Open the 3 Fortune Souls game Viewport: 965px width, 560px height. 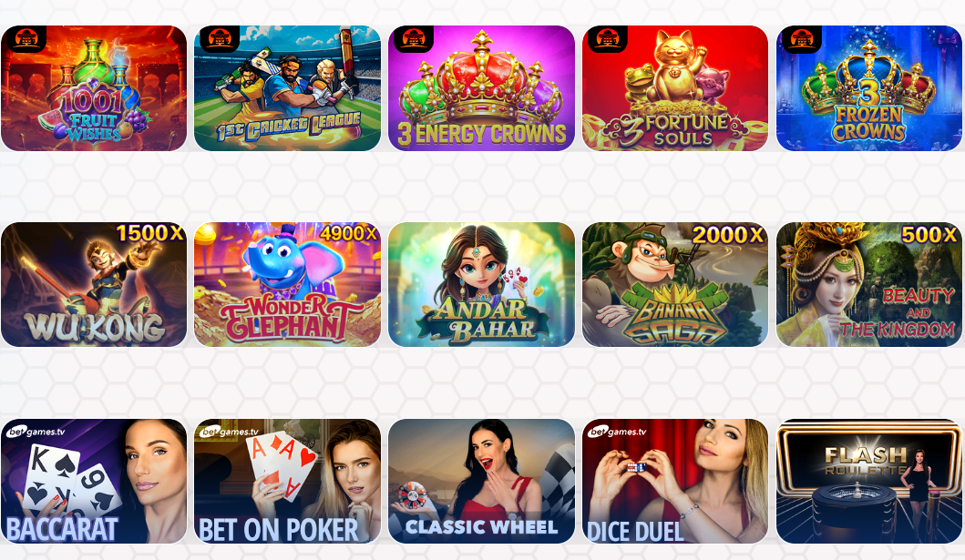coord(675,88)
